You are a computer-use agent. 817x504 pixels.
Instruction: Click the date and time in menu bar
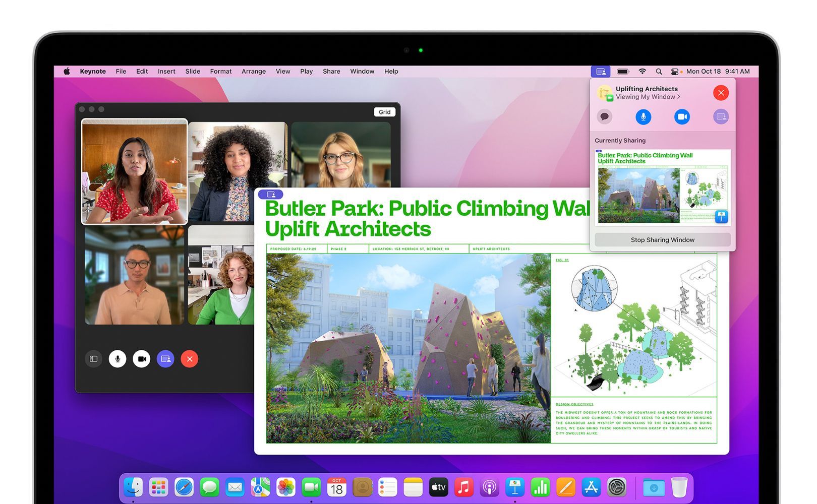coord(718,72)
